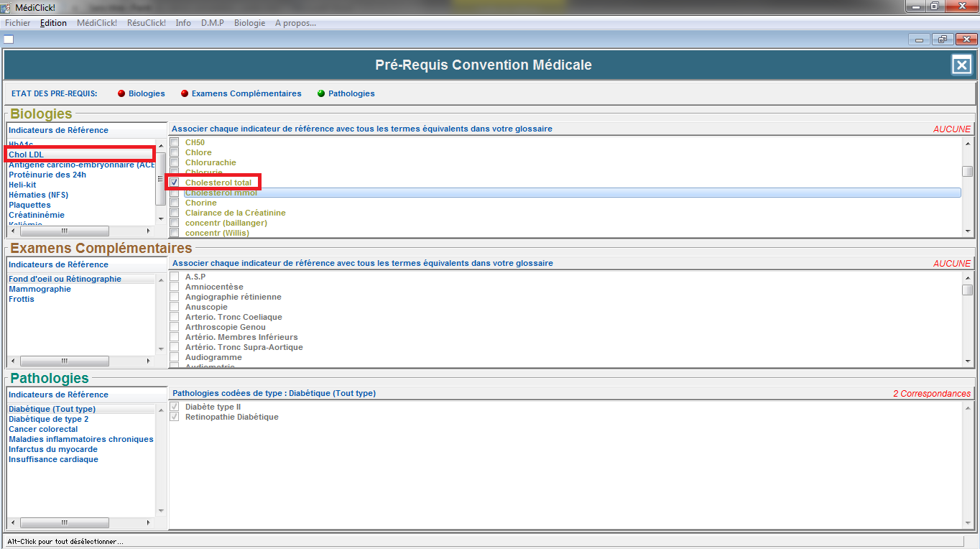Viewport: 980px width, 549px height.
Task: Click the green Pathologies status indicator
Action: pyautogui.click(x=321, y=93)
